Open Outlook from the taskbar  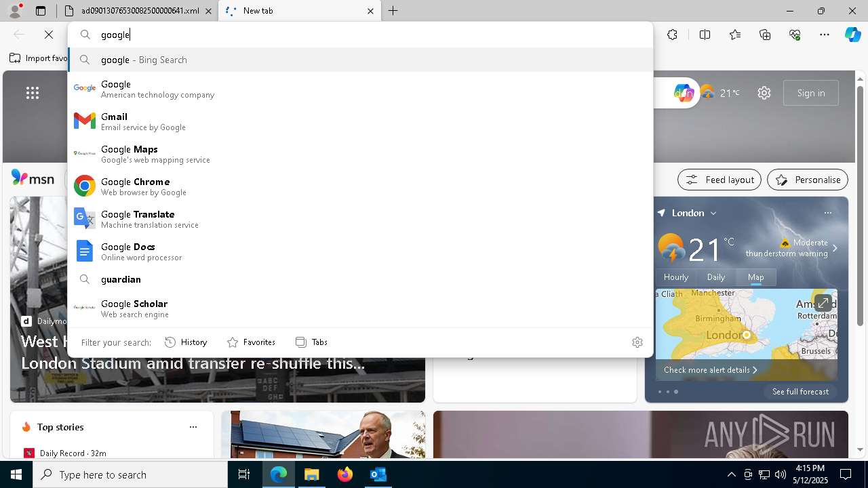point(378,474)
